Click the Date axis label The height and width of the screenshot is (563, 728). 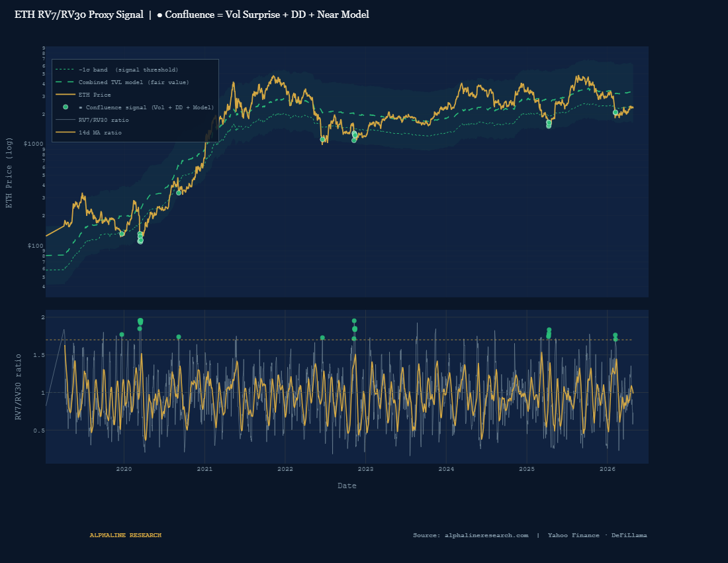(x=347, y=485)
